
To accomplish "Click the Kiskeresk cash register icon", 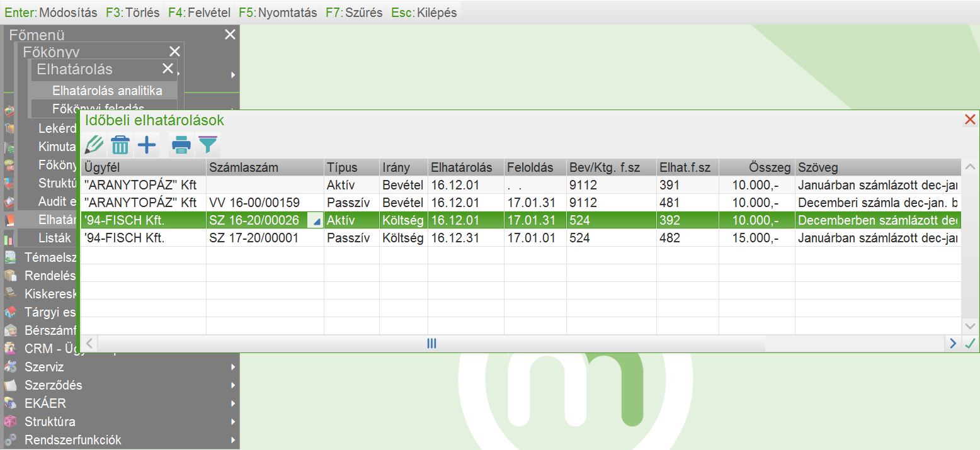I will [10, 294].
